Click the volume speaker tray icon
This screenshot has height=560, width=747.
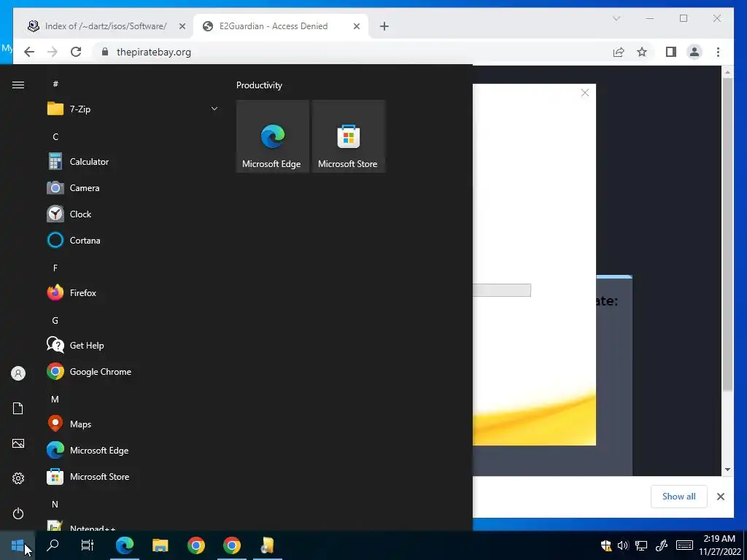623,545
